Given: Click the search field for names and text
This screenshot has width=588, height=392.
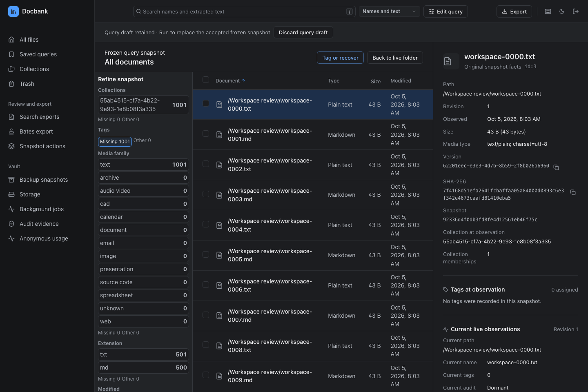Looking at the screenshot, I should [244, 11].
